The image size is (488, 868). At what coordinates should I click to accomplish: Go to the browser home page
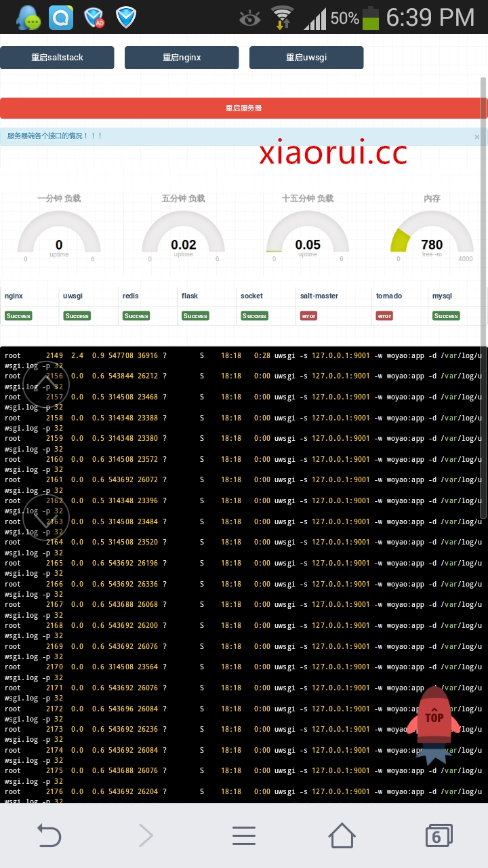(x=342, y=836)
